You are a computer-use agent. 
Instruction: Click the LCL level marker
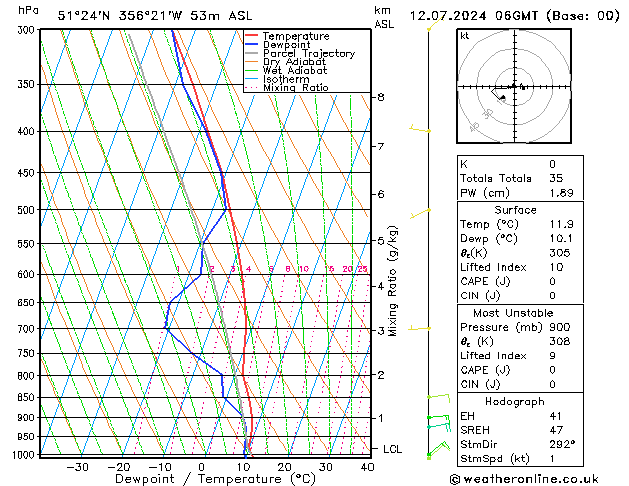392,449
